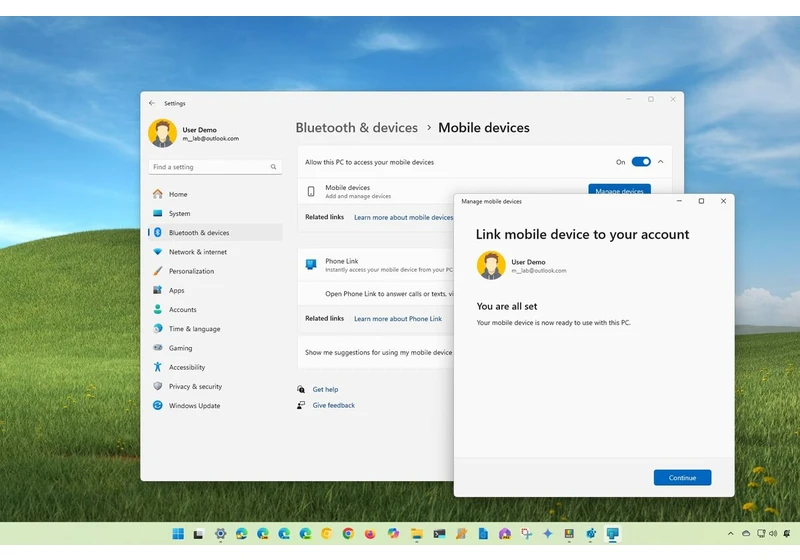Open Accessibility settings category
The width and height of the screenshot is (800, 560).
215,367
